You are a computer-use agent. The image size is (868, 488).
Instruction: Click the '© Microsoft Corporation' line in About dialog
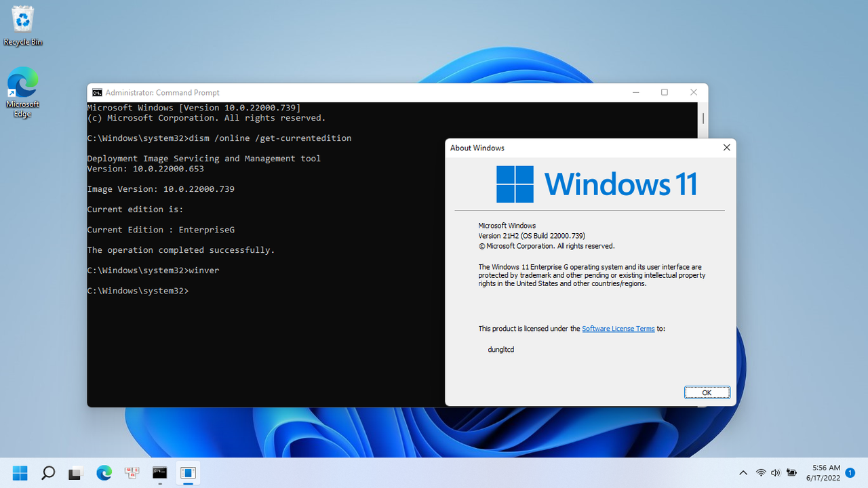547,246
